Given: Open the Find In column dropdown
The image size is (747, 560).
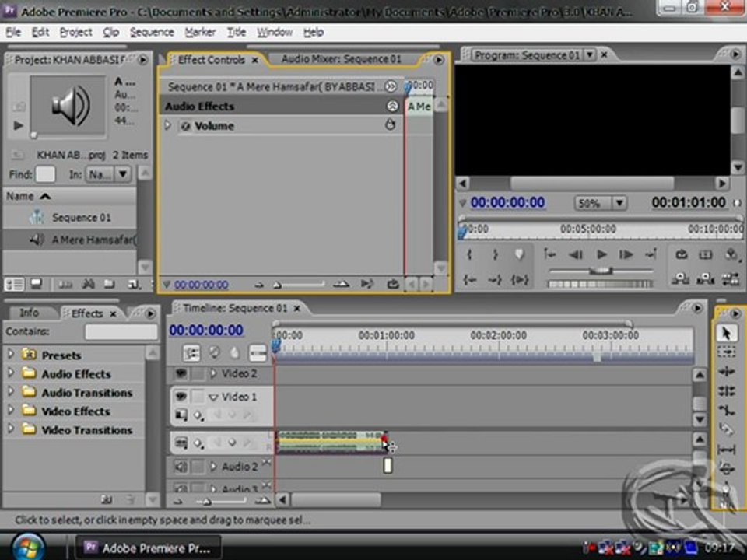Looking at the screenshot, I should pos(123,174).
